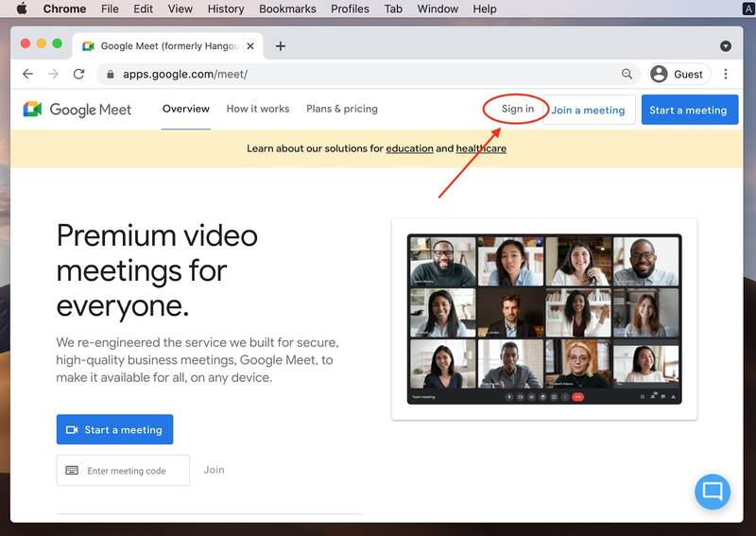Open the Plans & pricing tab
The height and width of the screenshot is (536, 756).
coord(342,109)
